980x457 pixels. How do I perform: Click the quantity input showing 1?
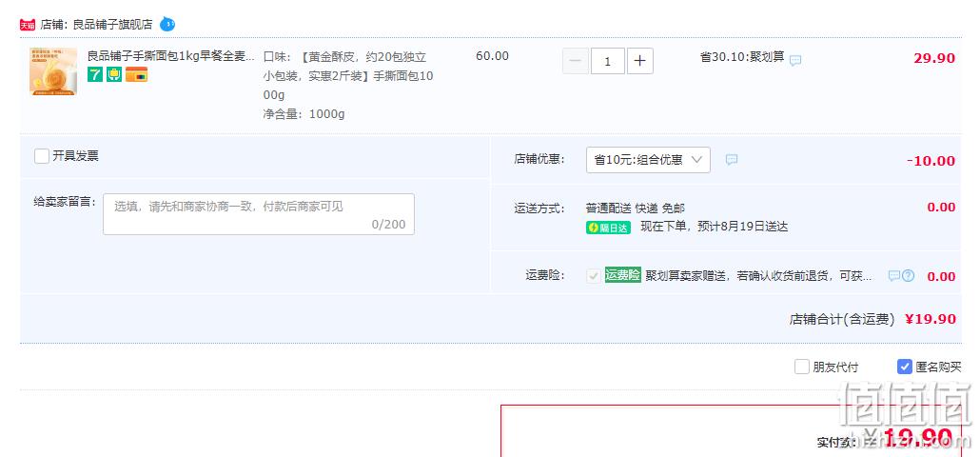(607, 61)
